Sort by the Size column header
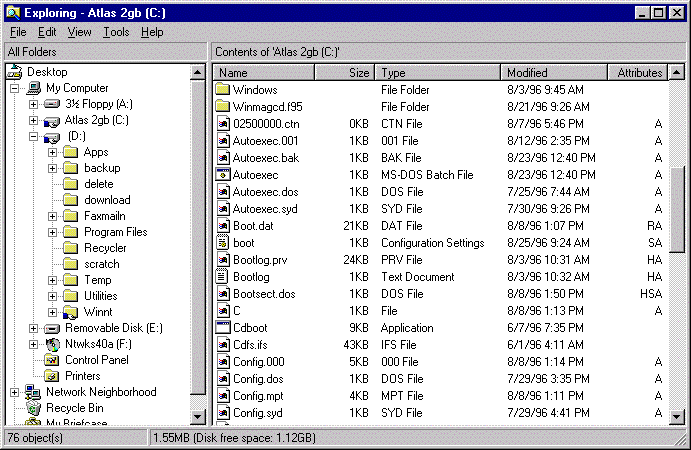This screenshot has width=691, height=450. click(x=345, y=72)
